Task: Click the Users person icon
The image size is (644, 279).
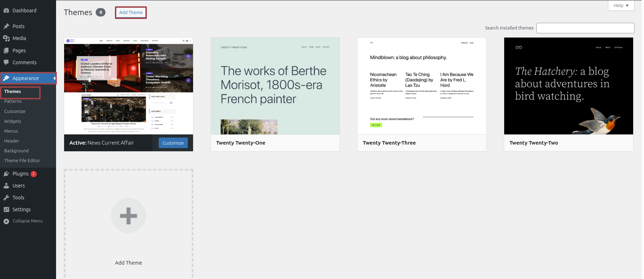Action: pyautogui.click(x=6, y=186)
